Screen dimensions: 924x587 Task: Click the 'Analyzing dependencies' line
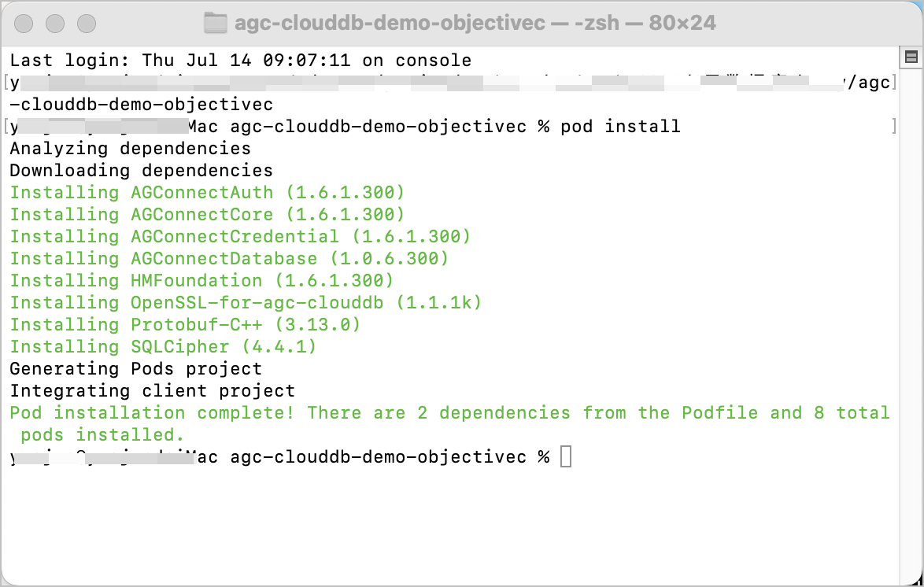(x=130, y=149)
